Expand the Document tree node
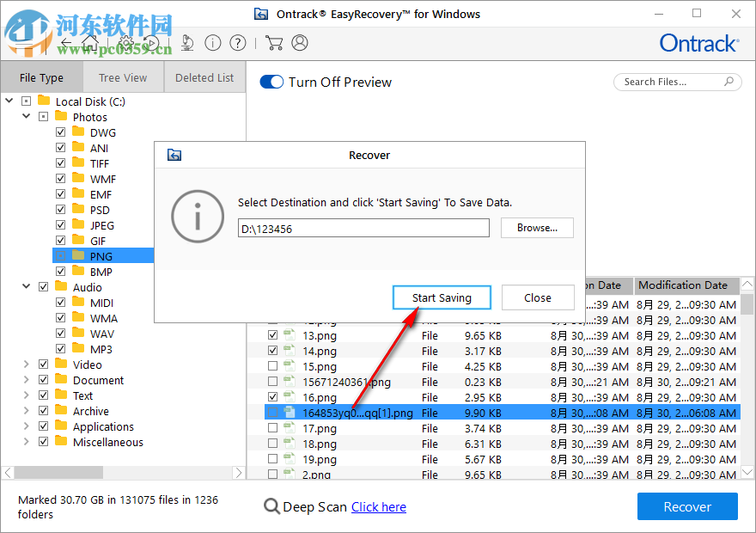Screen dimensions: 756x533 click(x=26, y=380)
